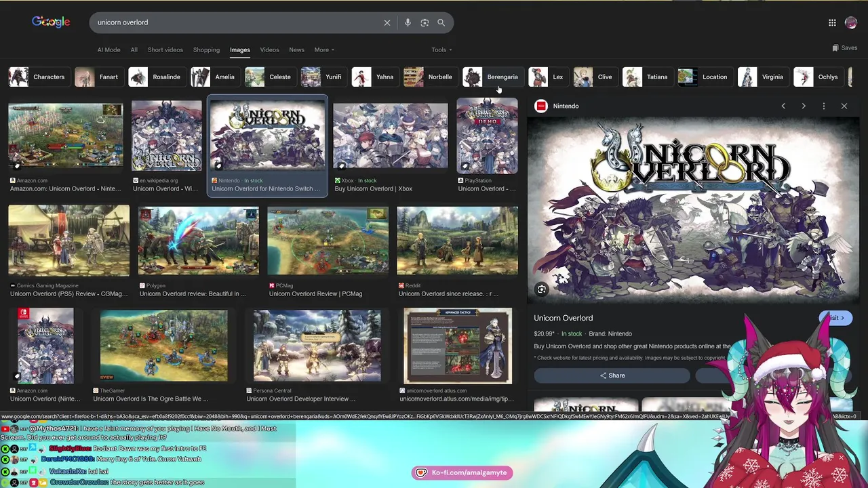Image resolution: width=868 pixels, height=488 pixels.
Task: Open the Comics Gaming Magazine review thumbnail
Action: coord(68,241)
